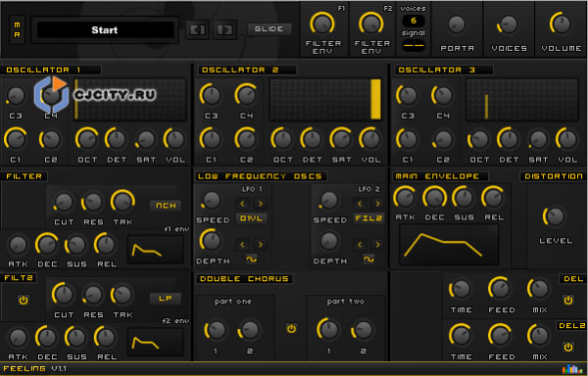Click the MR button beside the preset display
The width and height of the screenshot is (588, 376).
18,30
